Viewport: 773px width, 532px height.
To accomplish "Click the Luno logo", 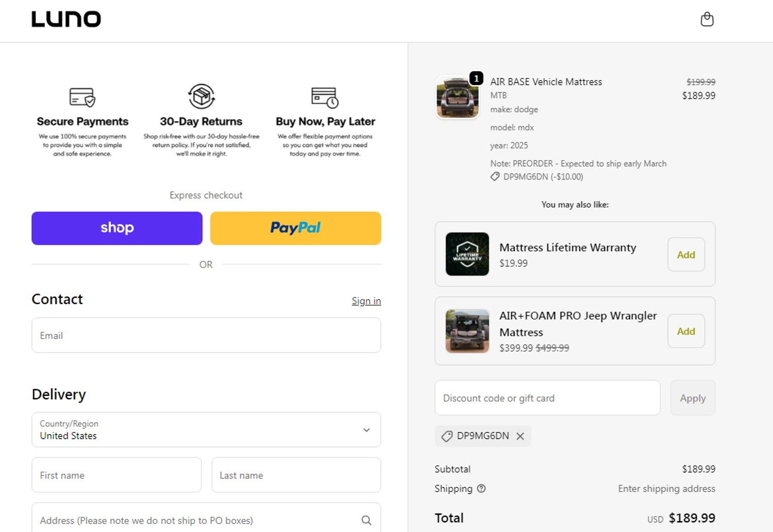I will pyautogui.click(x=66, y=20).
